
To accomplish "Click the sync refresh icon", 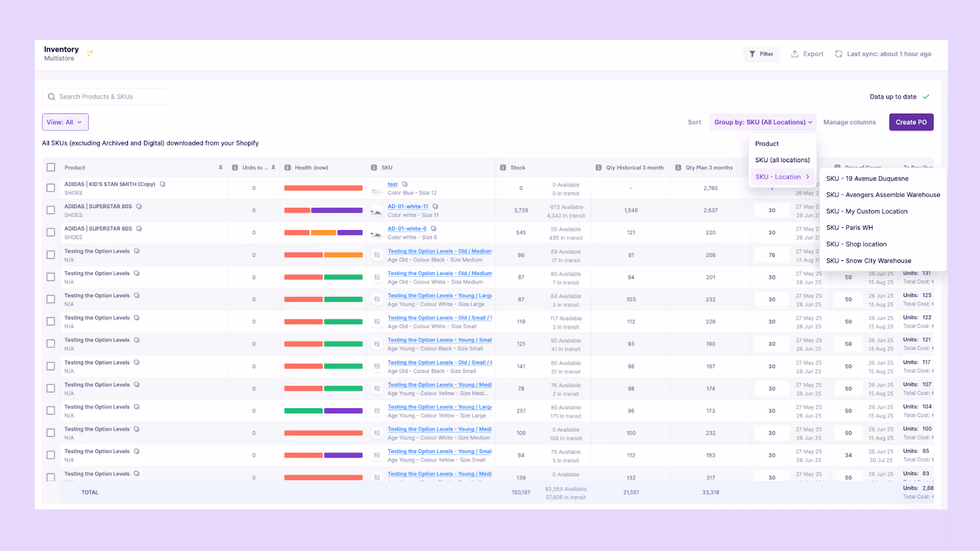I will pos(839,54).
